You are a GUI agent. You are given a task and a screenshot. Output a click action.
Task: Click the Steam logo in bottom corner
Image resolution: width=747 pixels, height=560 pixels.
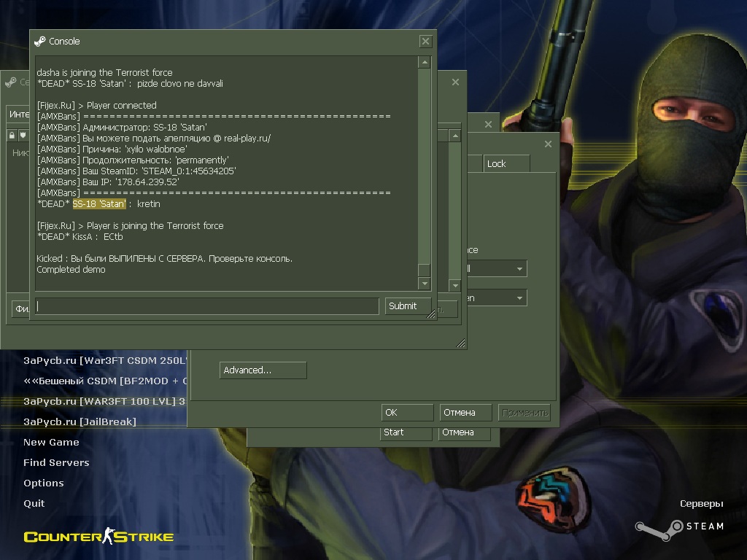678,526
